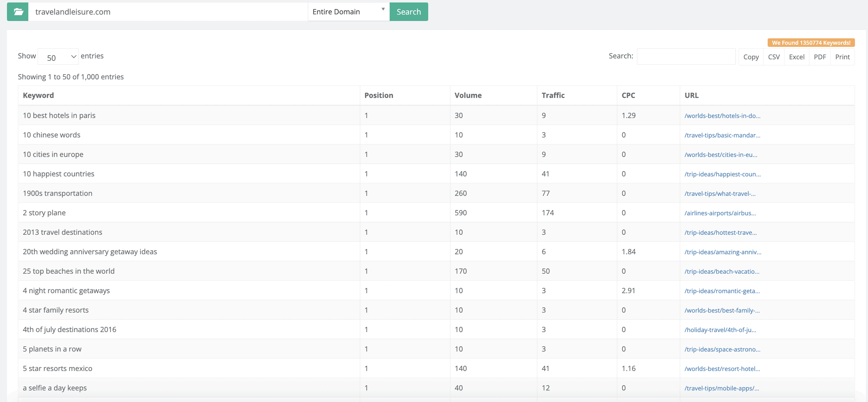Open the /worlds-best/cities-in-eu... link

(x=721, y=155)
